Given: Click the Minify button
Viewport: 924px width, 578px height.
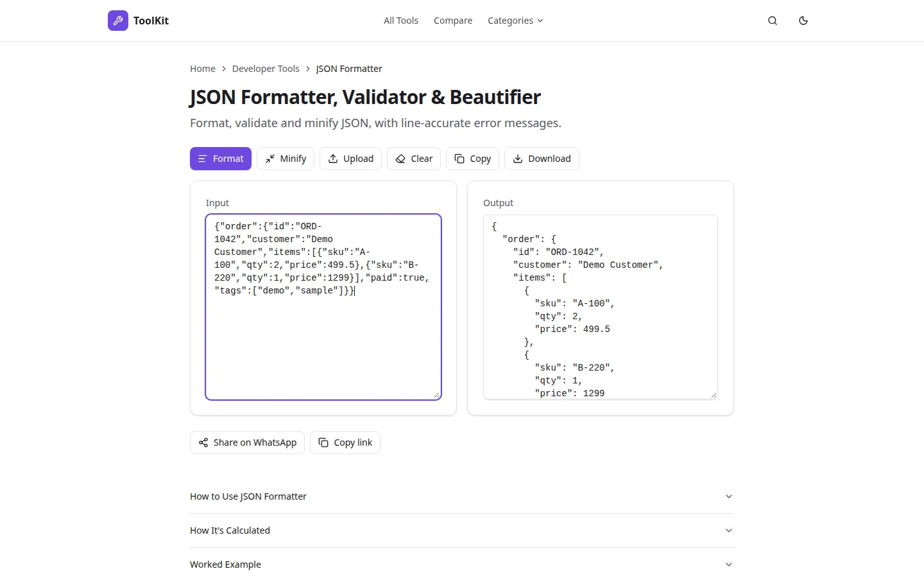Looking at the screenshot, I should [x=286, y=159].
